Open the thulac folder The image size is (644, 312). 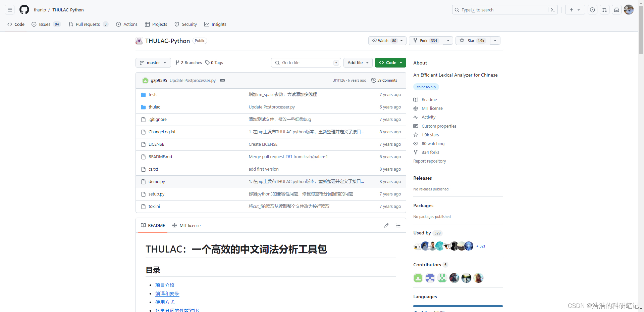click(154, 107)
